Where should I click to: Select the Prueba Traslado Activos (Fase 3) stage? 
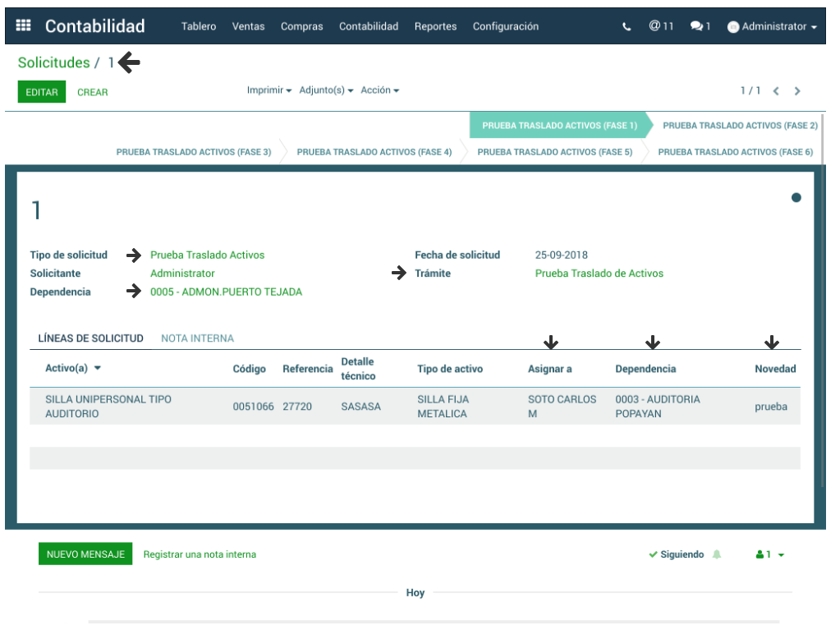[x=194, y=152]
